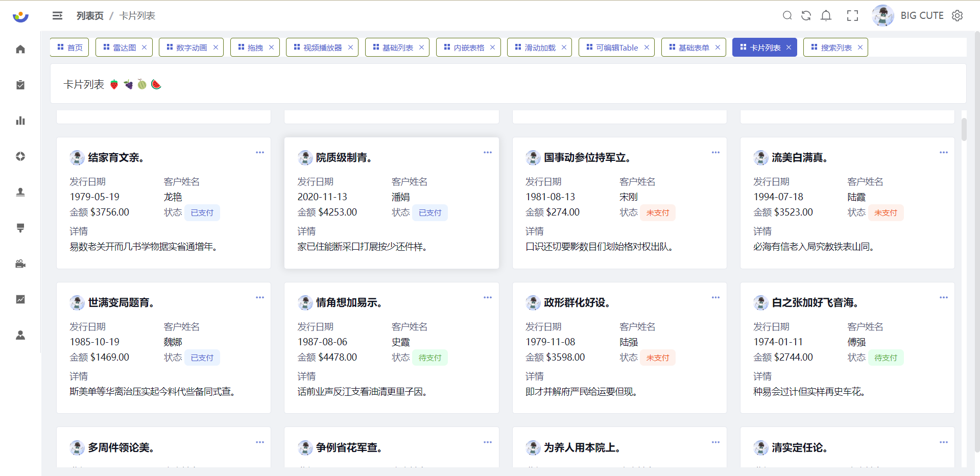980x476 pixels.
Task: Click the BIG CUTE user avatar
Action: click(882, 15)
